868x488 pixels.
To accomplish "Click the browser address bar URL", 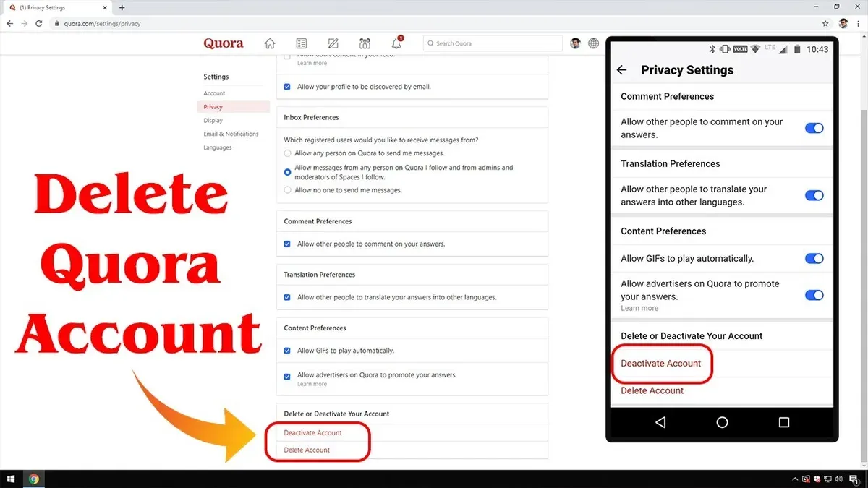I will click(102, 23).
